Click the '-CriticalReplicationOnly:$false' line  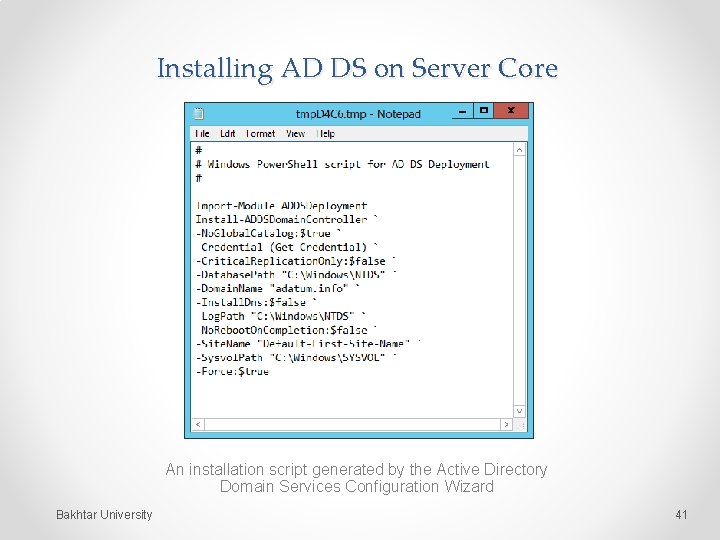pos(295,261)
